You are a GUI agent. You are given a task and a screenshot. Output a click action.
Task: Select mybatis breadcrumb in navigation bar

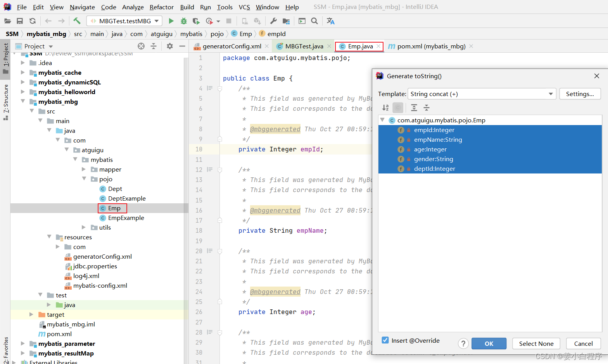[x=191, y=34]
